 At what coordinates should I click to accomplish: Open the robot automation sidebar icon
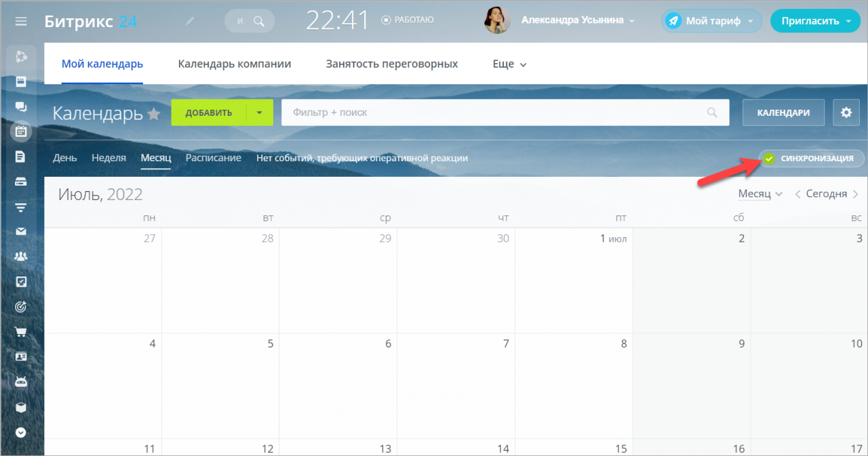[x=21, y=381]
